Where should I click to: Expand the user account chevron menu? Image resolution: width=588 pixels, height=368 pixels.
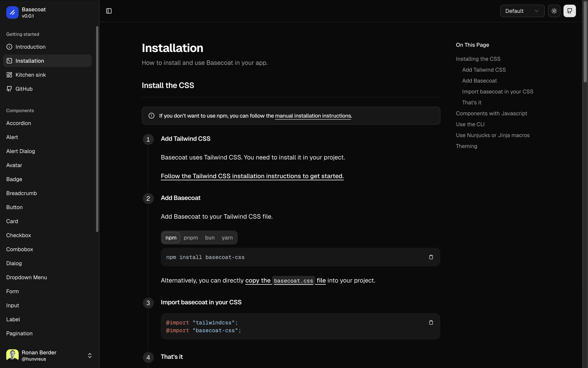[x=90, y=356]
